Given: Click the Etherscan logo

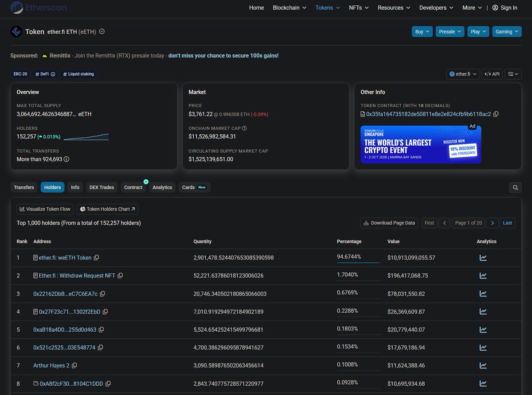Looking at the screenshot, I should click(x=39, y=7).
